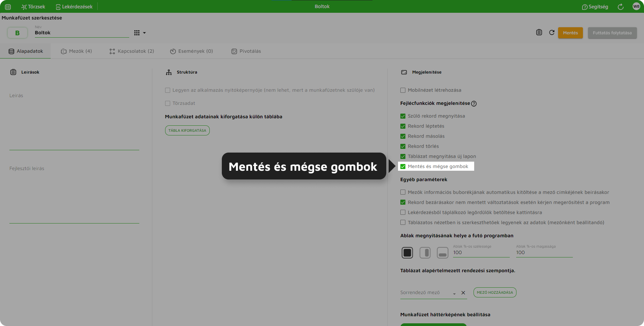This screenshot has width=644, height=326.
Task: Enable the load query dropdowns on click checkbox
Action: 403,212
